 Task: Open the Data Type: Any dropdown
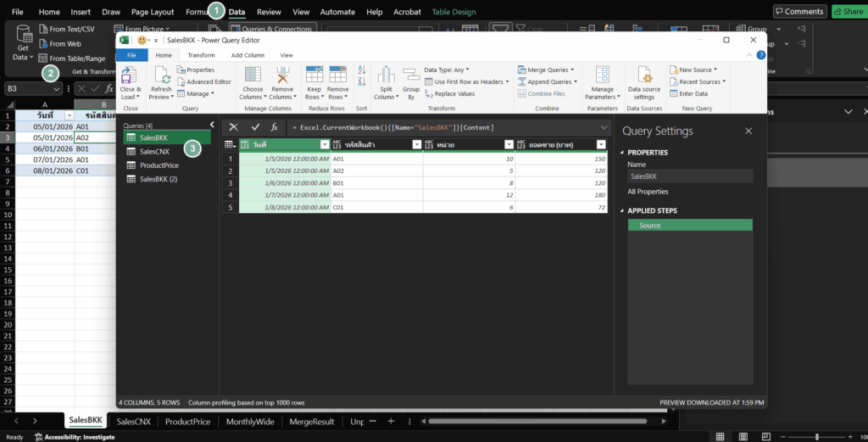click(x=447, y=70)
